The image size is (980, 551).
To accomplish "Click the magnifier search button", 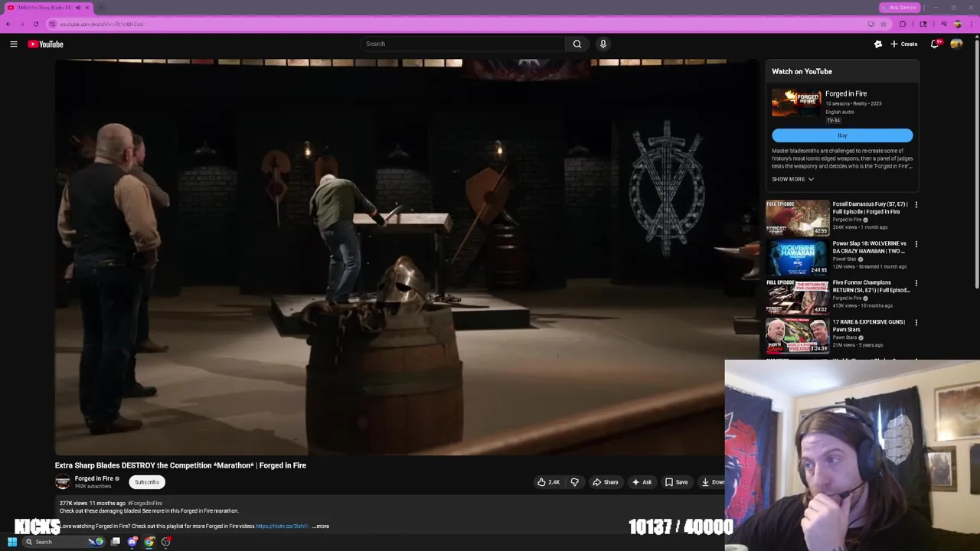I will pos(577,44).
